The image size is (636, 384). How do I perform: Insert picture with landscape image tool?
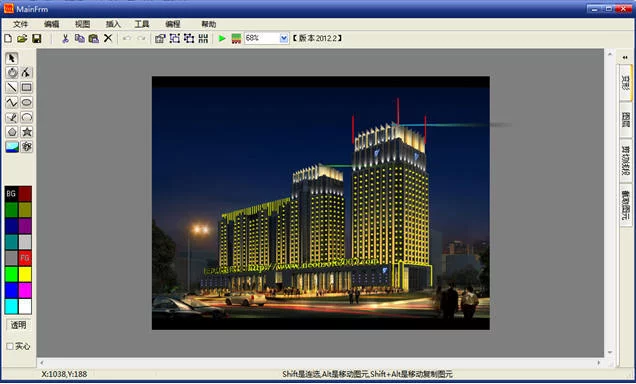pyautogui.click(x=12, y=147)
